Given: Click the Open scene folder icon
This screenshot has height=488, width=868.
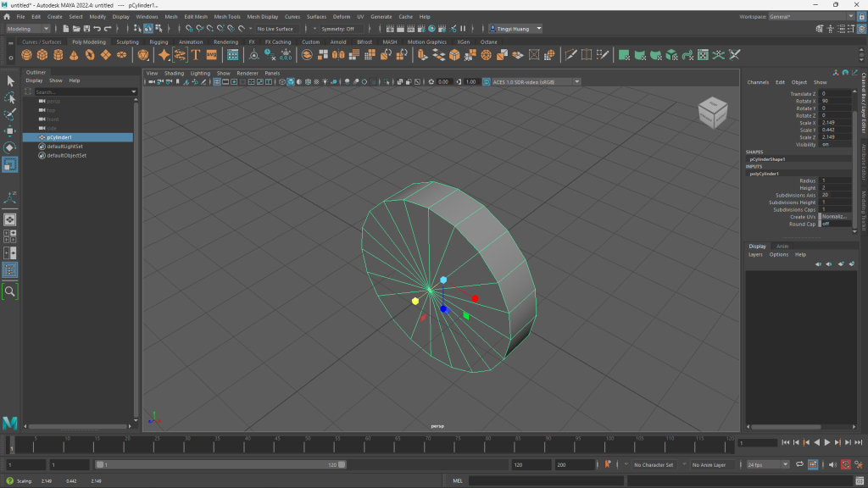Looking at the screenshot, I should [76, 29].
